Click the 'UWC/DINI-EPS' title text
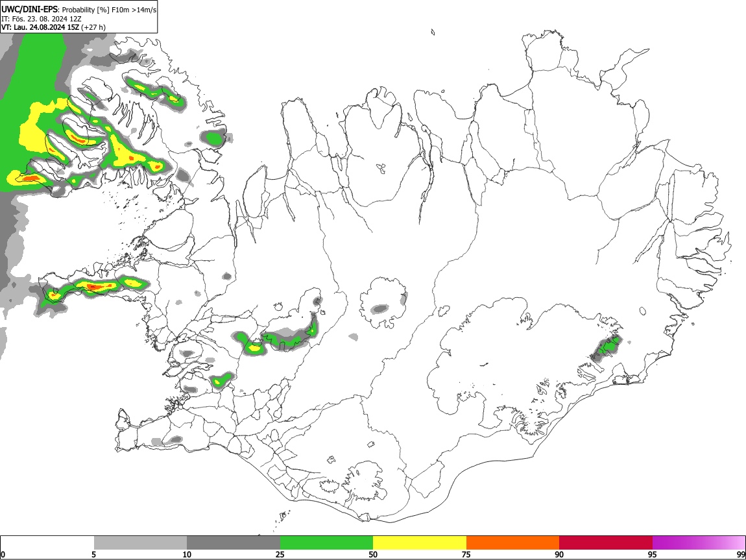 30,10
